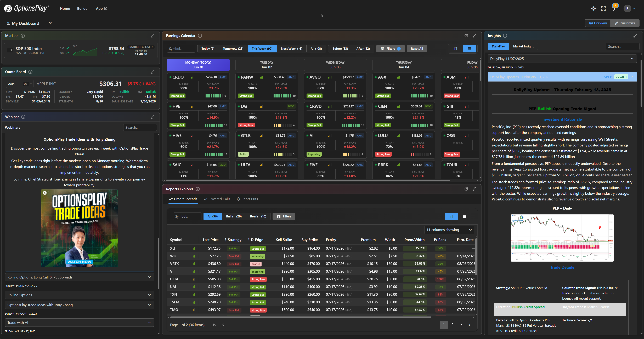Viewport: 644px width, 339px height.
Task: Open chart icon for CRDO card
Action: click(193, 77)
